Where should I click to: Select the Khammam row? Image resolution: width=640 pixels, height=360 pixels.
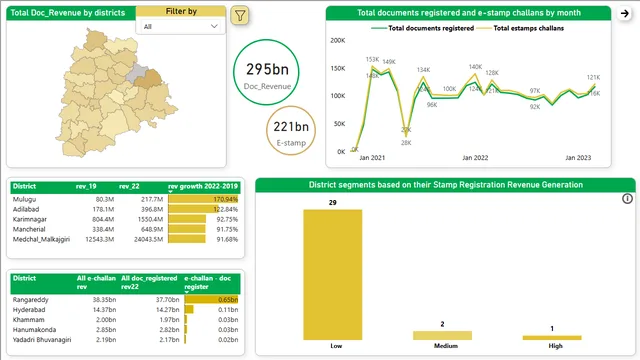click(x=125, y=320)
